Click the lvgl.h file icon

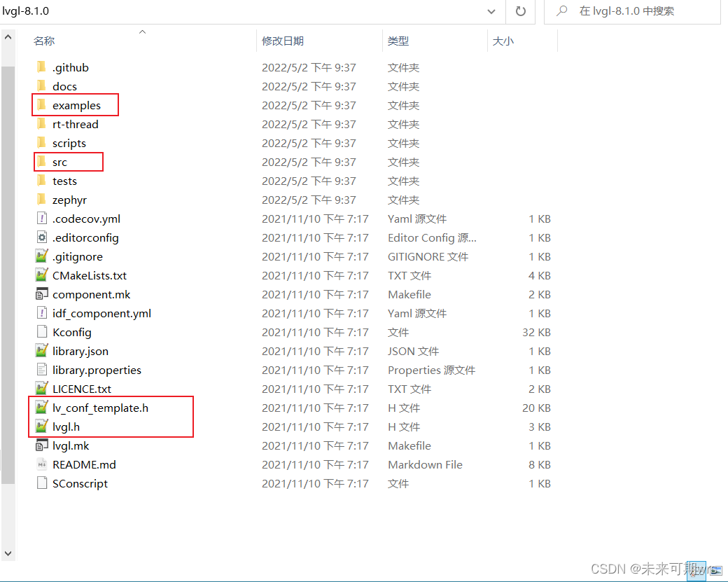tap(42, 427)
